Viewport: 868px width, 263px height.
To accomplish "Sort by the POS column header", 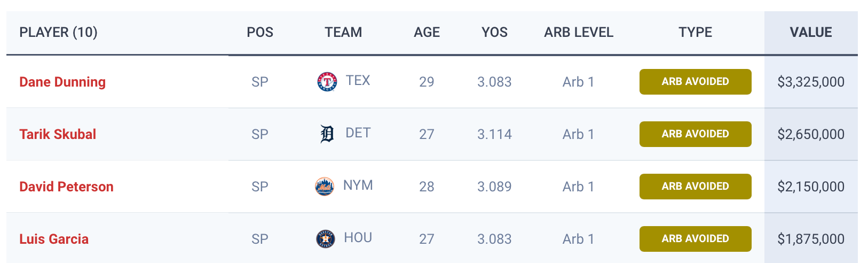I will (x=260, y=33).
